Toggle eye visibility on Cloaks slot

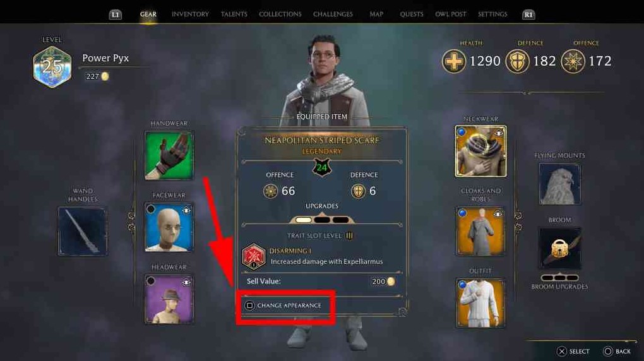(498, 214)
